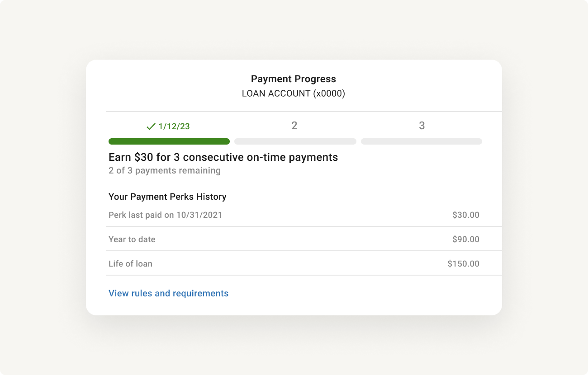Select the Life of loan row
588x375 pixels.
[x=130, y=263]
